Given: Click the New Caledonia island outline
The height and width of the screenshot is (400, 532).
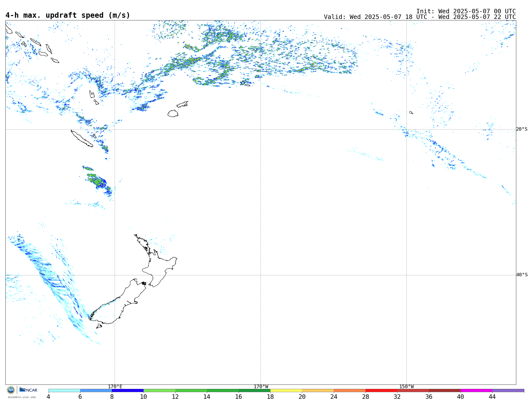Looking at the screenshot, I should (x=82, y=139).
